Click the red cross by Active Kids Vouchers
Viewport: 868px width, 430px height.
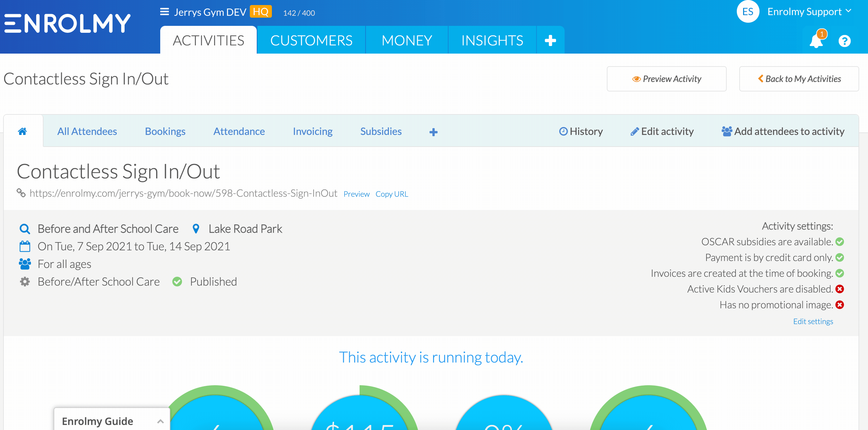[840, 289]
